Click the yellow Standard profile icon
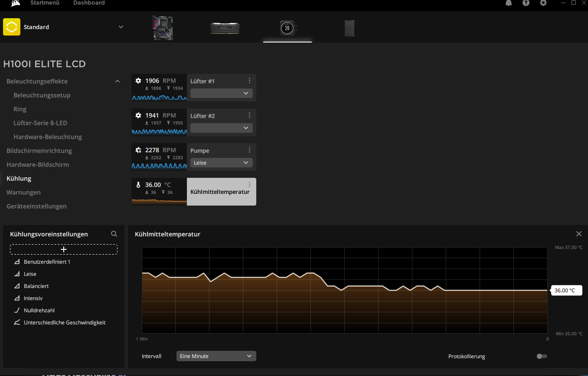This screenshot has width=588, height=376. point(12,27)
